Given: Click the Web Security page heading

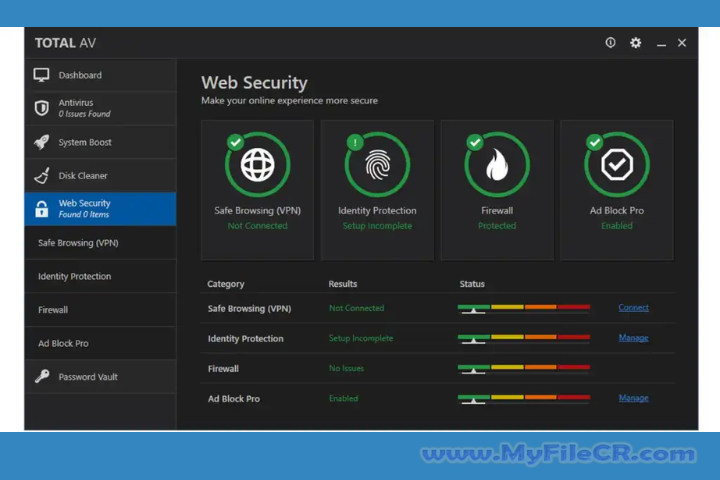Looking at the screenshot, I should (254, 83).
